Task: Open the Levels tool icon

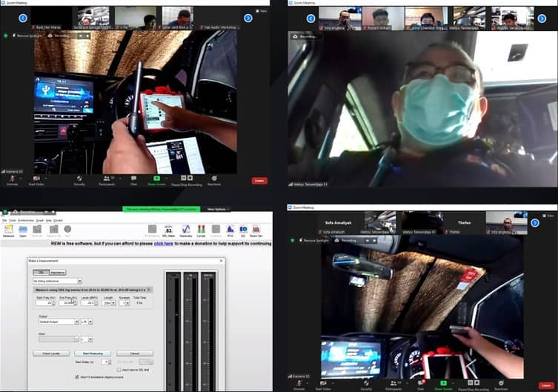Action: click(200, 230)
